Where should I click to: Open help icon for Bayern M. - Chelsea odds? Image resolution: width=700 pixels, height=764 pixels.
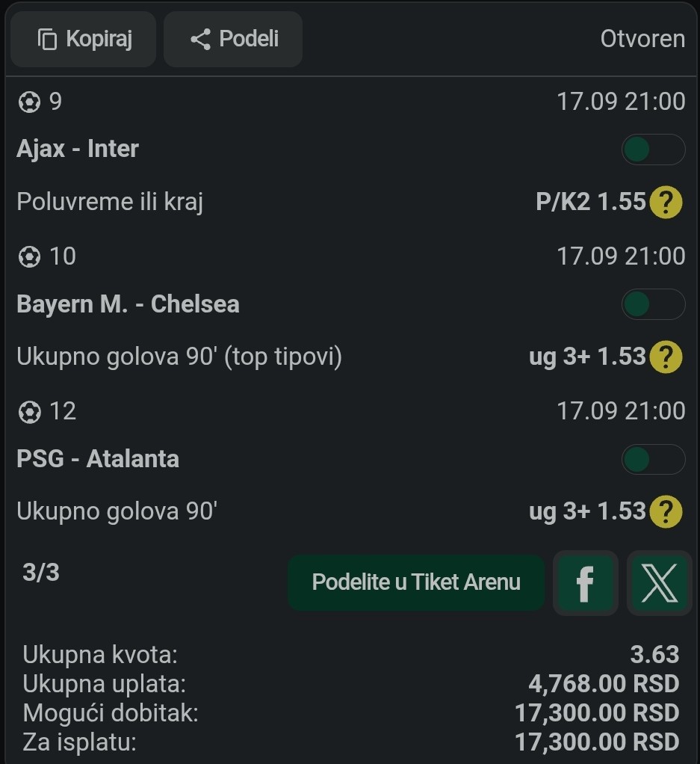point(666,357)
